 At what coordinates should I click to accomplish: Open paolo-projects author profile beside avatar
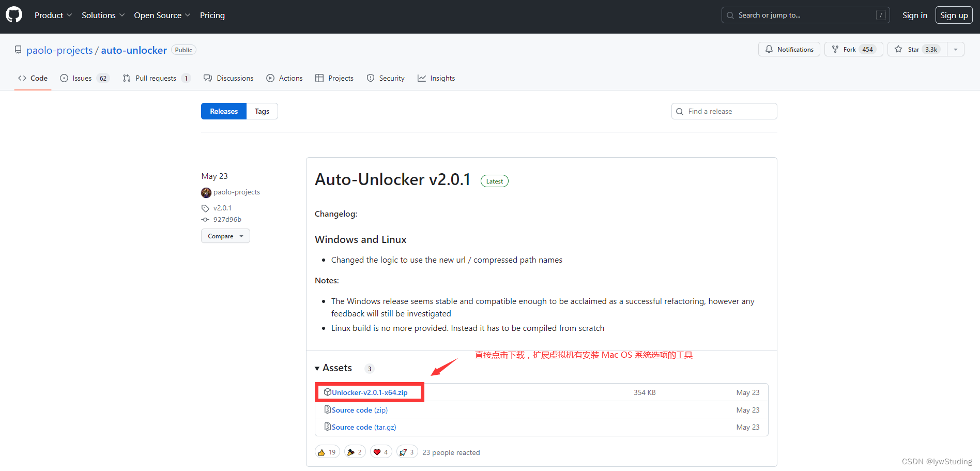[x=237, y=192]
